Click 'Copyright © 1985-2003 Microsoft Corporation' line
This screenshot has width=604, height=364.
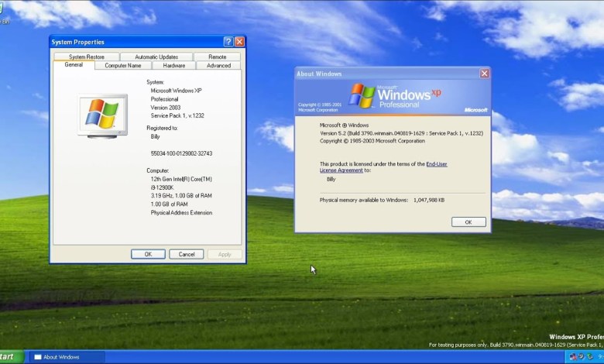[372, 141]
